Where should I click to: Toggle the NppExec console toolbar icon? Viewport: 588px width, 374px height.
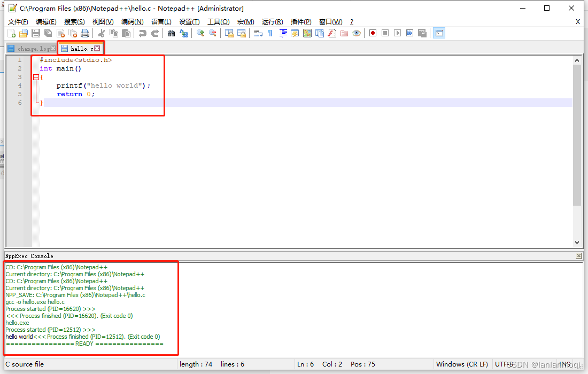tap(439, 33)
